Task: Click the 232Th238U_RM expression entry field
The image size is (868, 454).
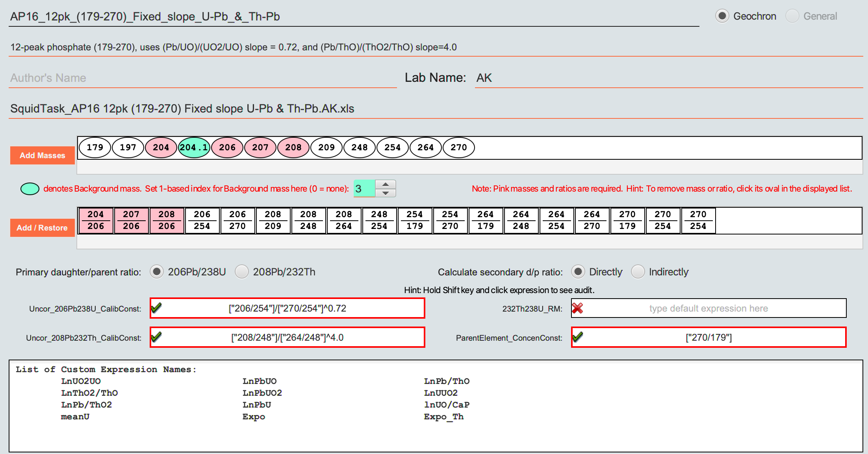Action: coord(708,308)
